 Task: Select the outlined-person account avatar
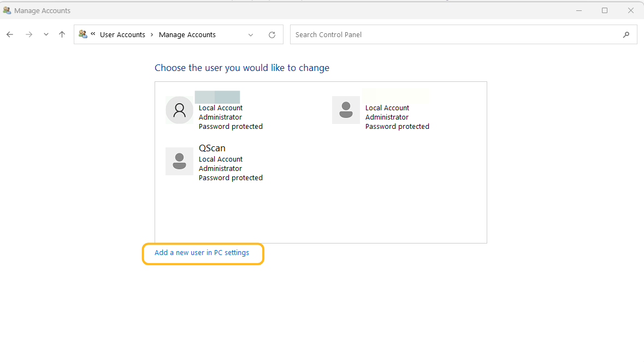click(x=180, y=110)
